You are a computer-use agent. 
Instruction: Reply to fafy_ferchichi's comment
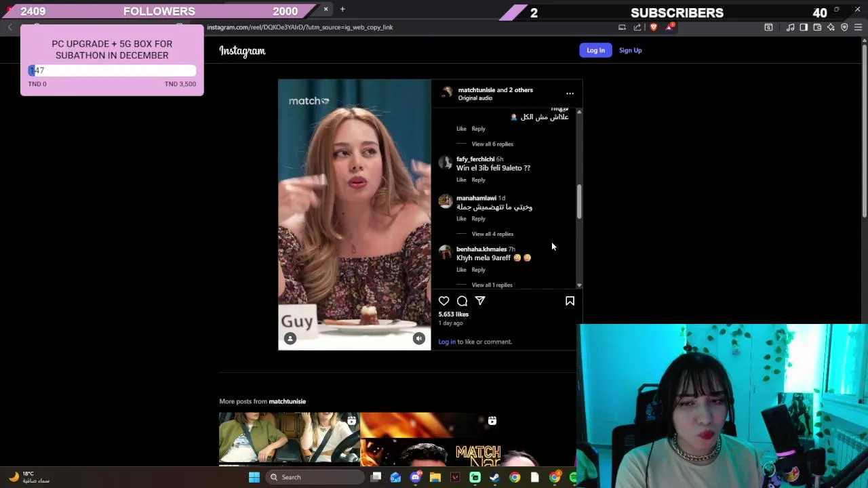478,180
